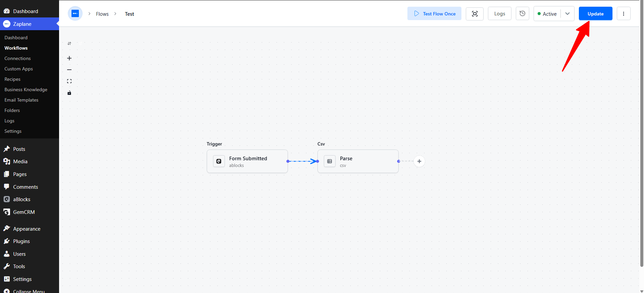The image size is (644, 293).
Task: Click Test Flow Once button
Action: coord(434,14)
